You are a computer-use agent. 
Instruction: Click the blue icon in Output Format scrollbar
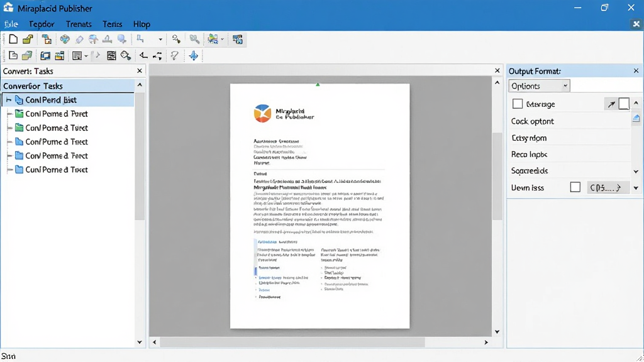636,118
